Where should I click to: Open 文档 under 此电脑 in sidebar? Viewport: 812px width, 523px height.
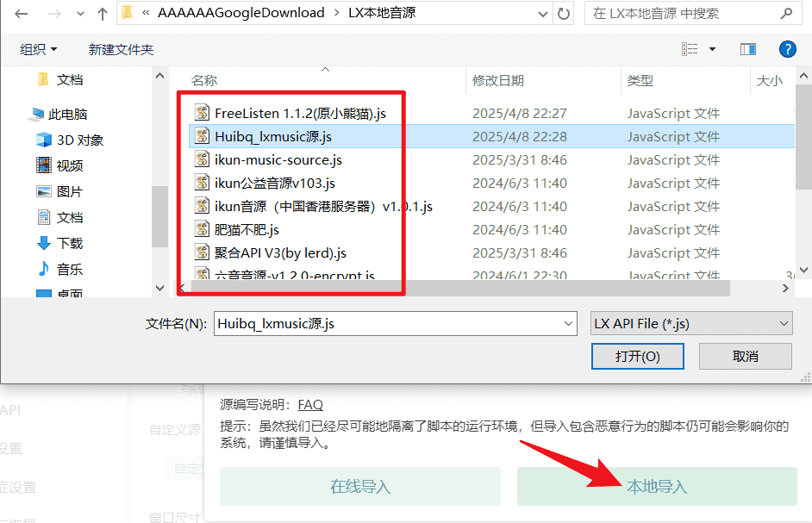70,217
